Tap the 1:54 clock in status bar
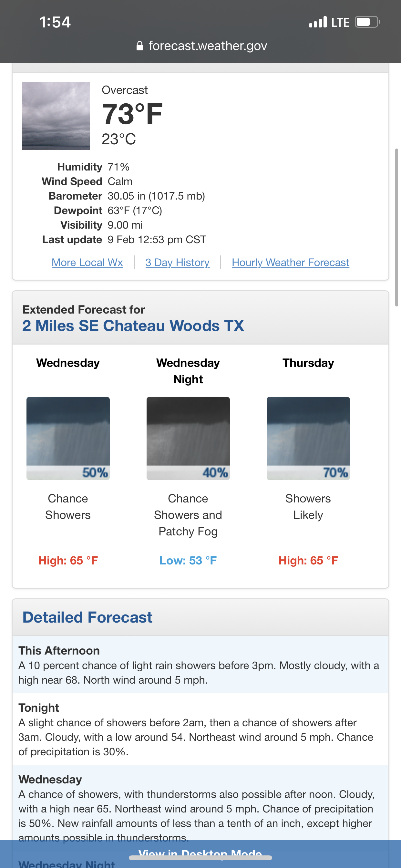 click(55, 22)
